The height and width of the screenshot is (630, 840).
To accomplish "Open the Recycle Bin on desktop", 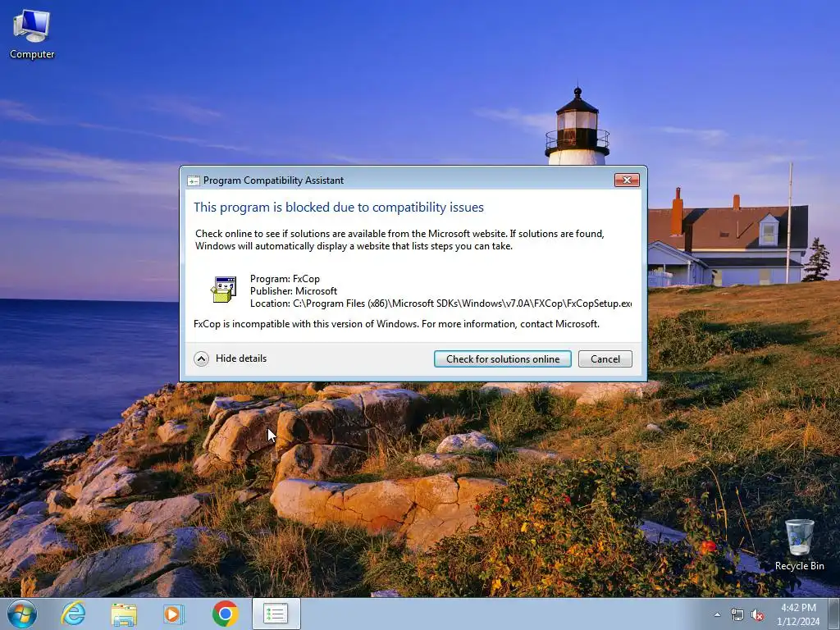I will pos(799,545).
